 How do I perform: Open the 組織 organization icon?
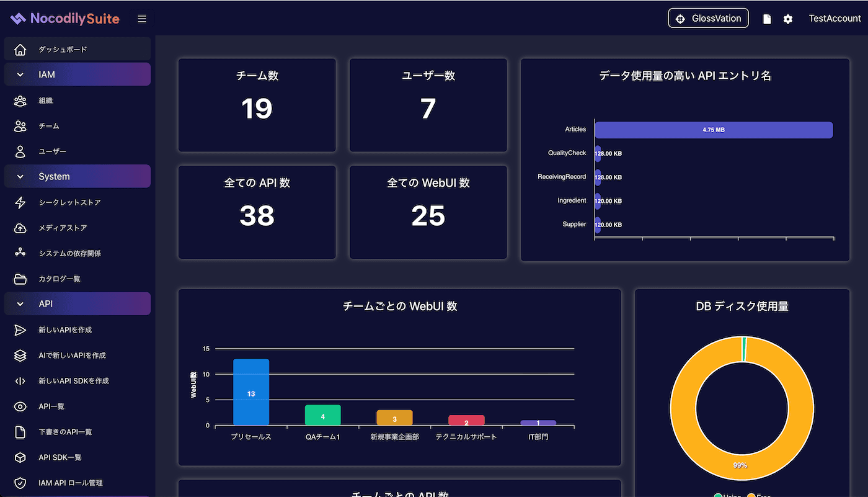point(20,101)
